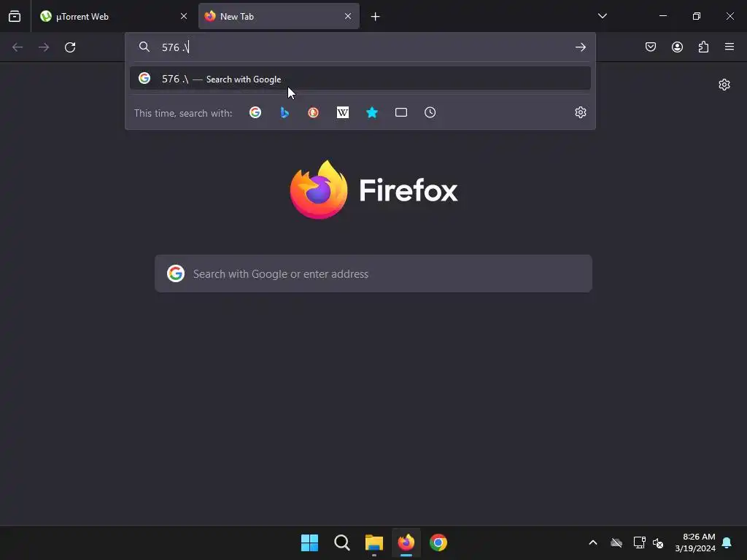Personalize new tab gear icon
This screenshot has height=560, width=747.
(724, 85)
